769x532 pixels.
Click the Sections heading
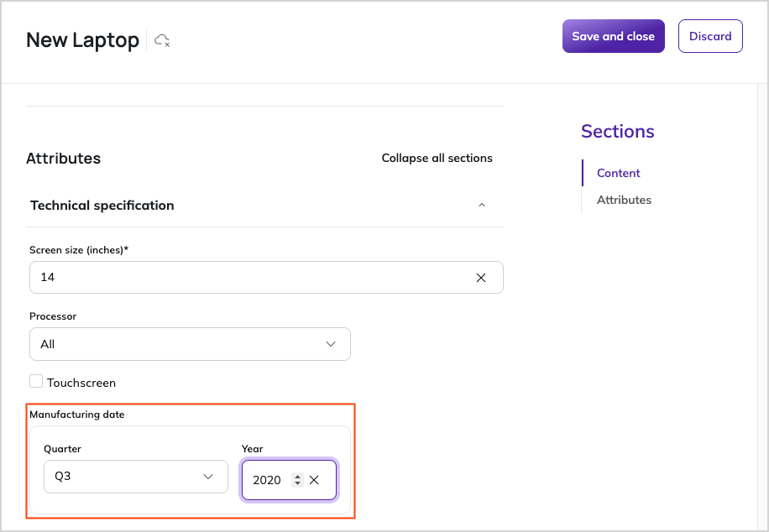617,132
